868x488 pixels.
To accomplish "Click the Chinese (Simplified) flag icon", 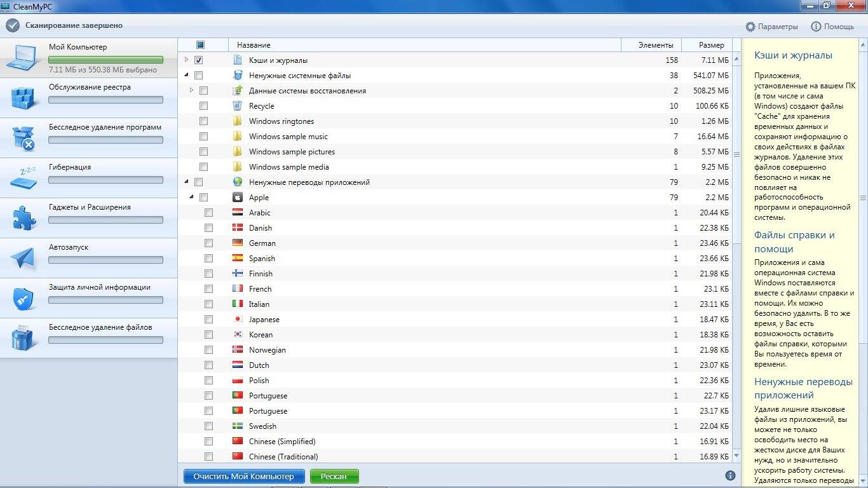I will pos(237,442).
